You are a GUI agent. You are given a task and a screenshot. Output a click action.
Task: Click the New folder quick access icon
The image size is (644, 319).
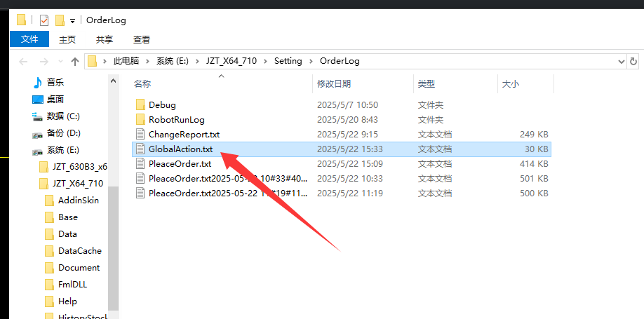(60, 20)
